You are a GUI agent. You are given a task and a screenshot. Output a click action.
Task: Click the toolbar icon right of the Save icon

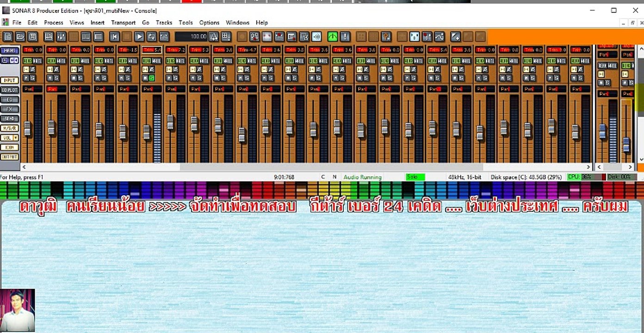click(x=49, y=37)
